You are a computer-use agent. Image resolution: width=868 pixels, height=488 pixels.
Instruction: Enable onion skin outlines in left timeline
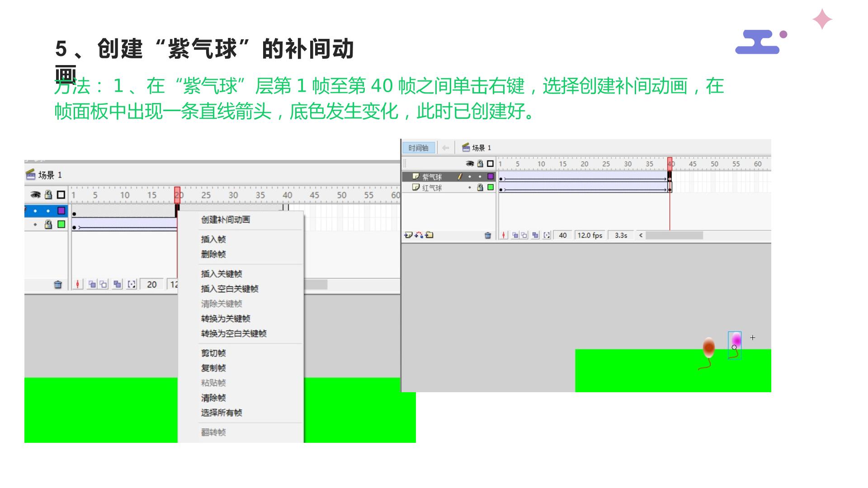pos(104,284)
